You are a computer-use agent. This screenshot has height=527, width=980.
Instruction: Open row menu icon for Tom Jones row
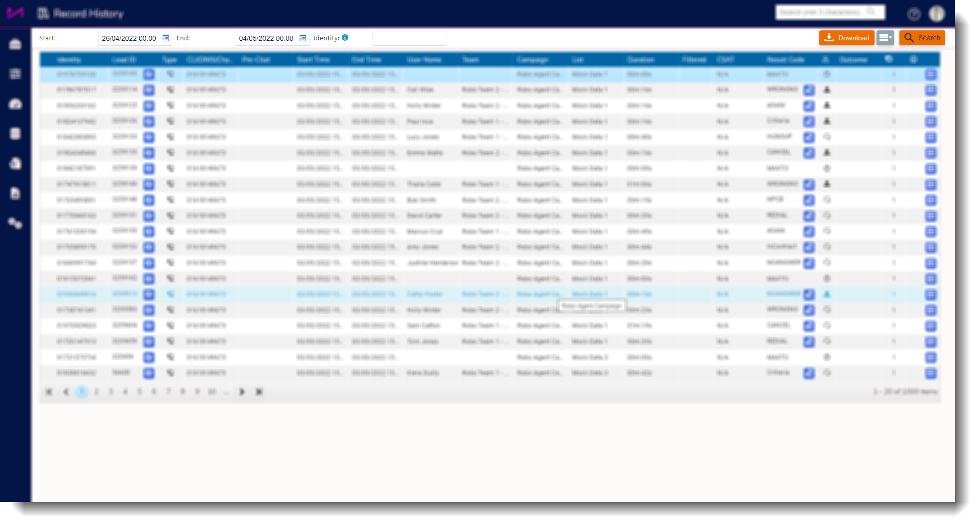point(931,342)
